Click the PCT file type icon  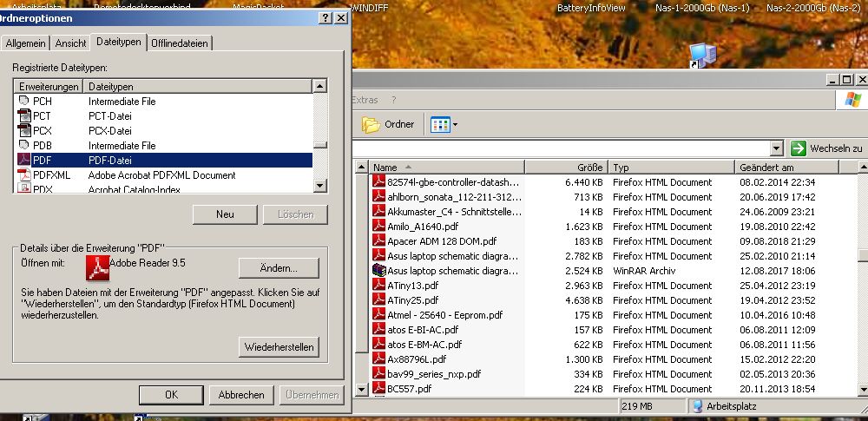point(24,116)
